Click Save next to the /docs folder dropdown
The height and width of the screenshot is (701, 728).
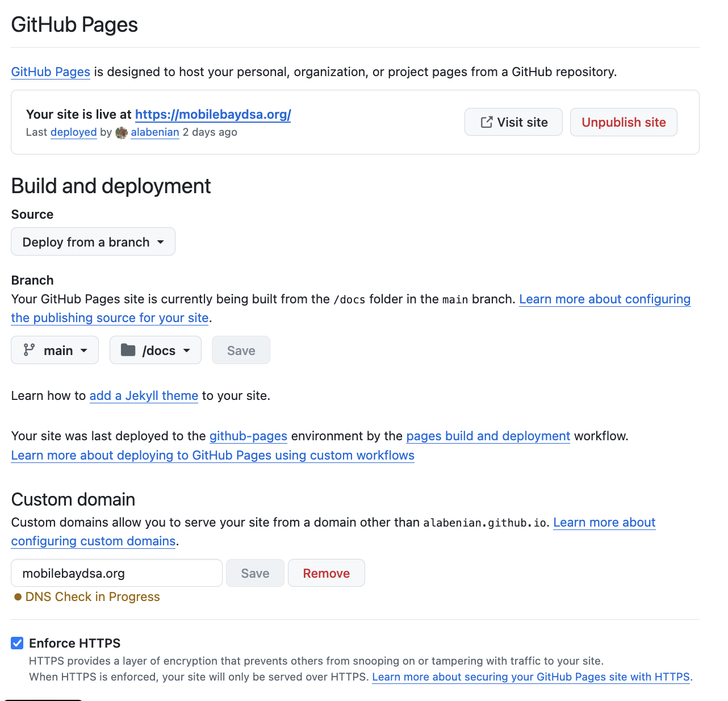pyautogui.click(x=241, y=350)
